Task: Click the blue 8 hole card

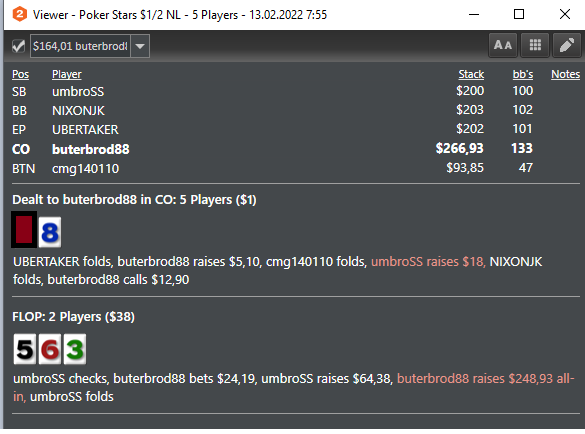Action: pyautogui.click(x=50, y=232)
